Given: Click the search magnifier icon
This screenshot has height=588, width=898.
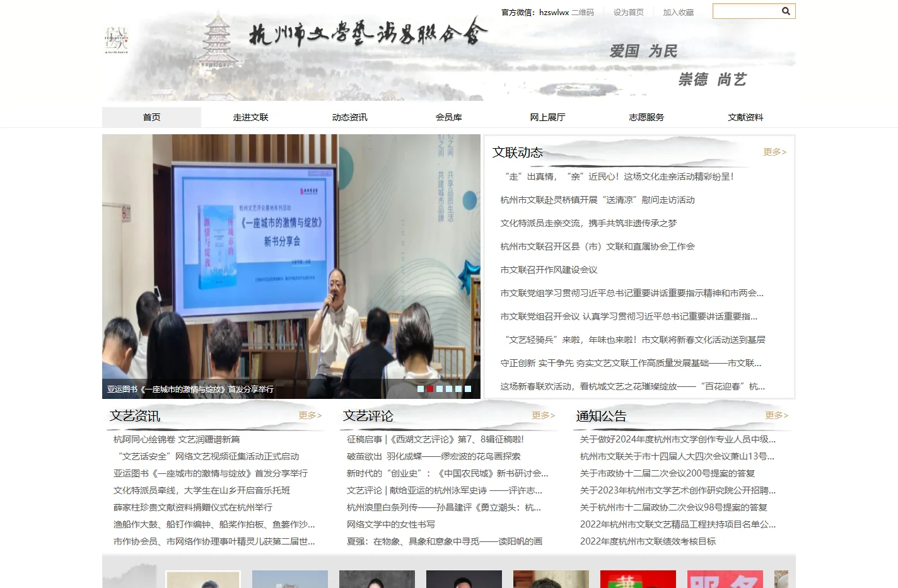Looking at the screenshot, I should [x=786, y=11].
